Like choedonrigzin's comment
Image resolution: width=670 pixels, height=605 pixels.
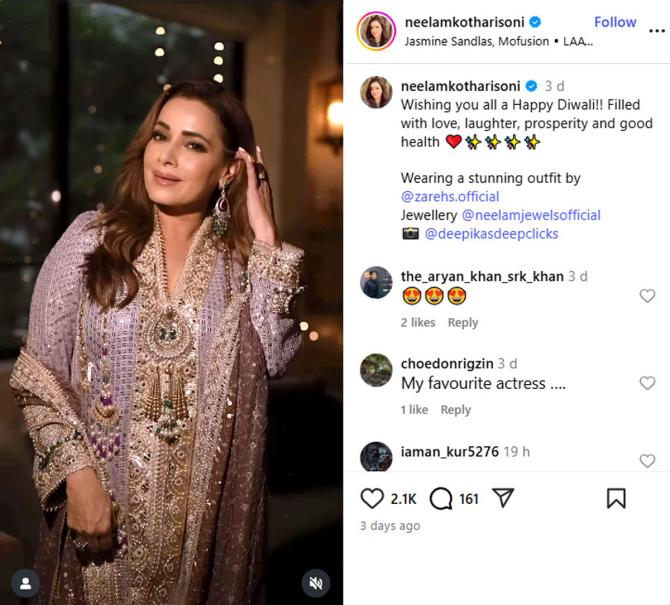647,383
